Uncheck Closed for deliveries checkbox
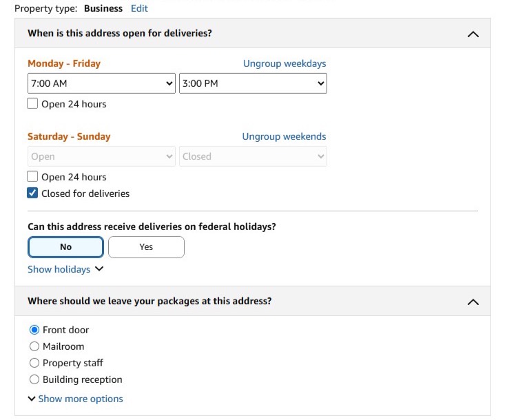Viewport: 507px width, 420px height. click(x=32, y=193)
